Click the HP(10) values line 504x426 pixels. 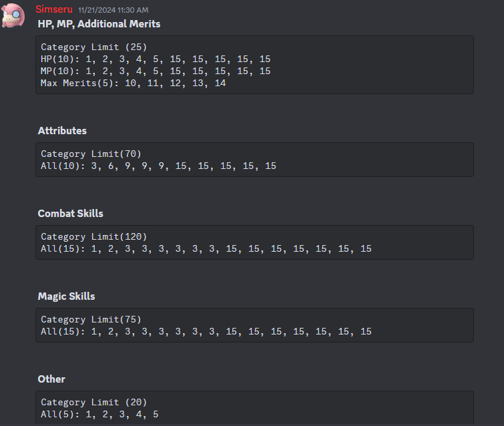tap(156, 59)
